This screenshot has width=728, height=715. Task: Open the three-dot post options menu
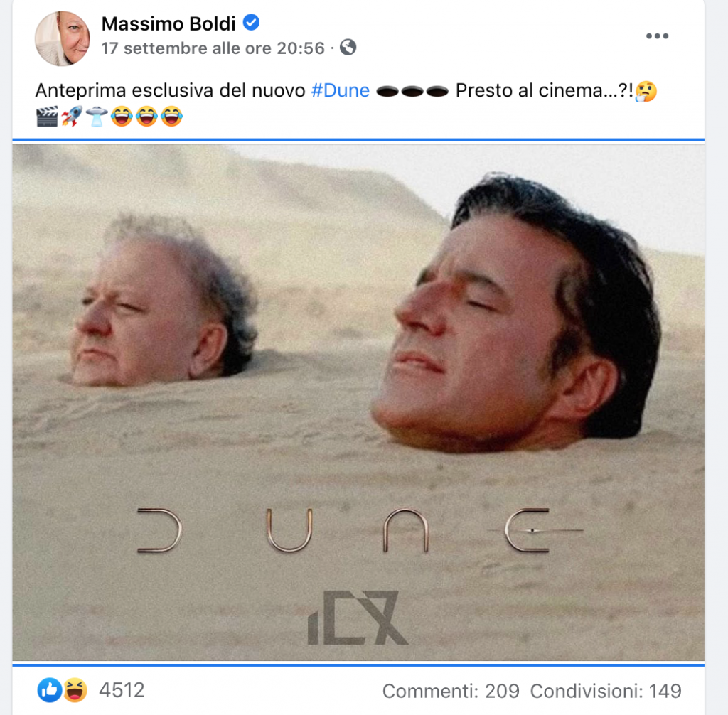(x=657, y=36)
